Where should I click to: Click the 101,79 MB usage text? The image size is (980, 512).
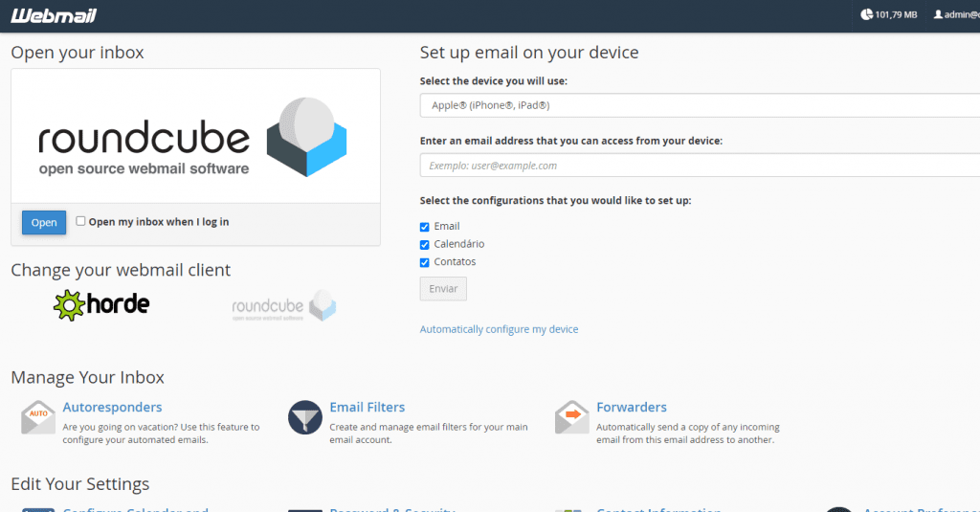(896, 14)
